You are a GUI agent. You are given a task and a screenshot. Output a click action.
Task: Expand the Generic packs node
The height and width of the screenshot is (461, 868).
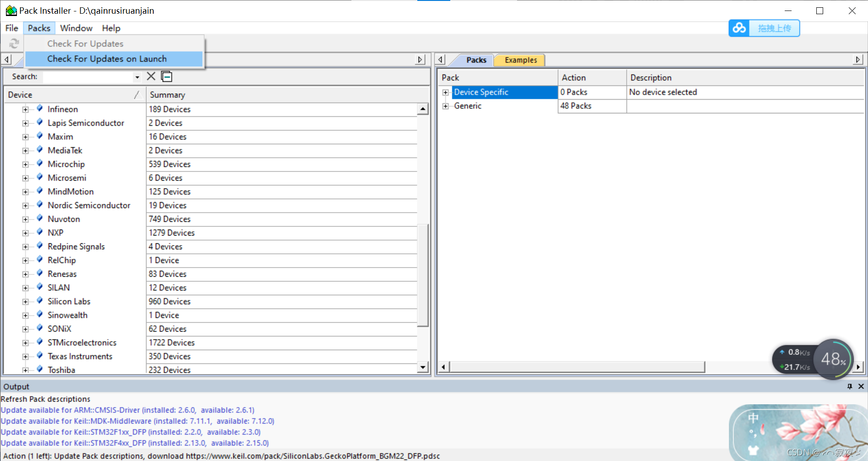[445, 106]
